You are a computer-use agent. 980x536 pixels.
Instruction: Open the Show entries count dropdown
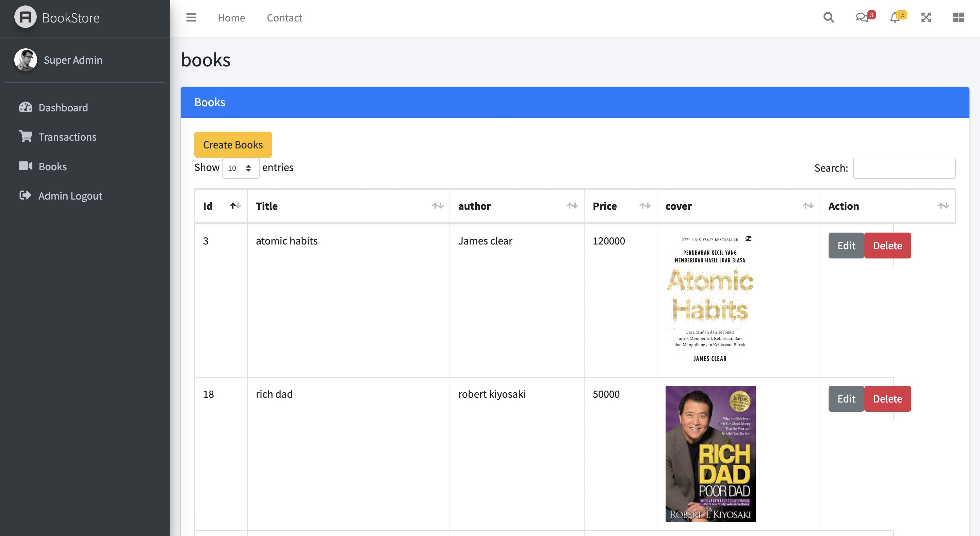click(241, 168)
